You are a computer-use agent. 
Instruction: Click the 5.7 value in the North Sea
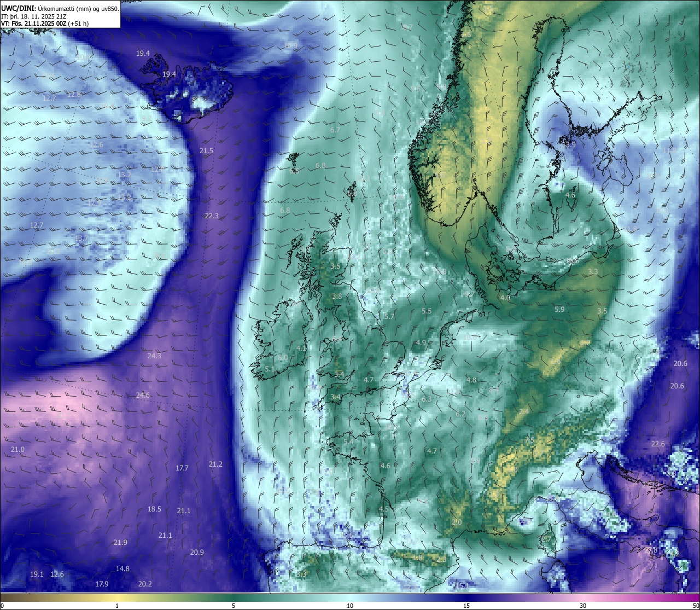389,317
